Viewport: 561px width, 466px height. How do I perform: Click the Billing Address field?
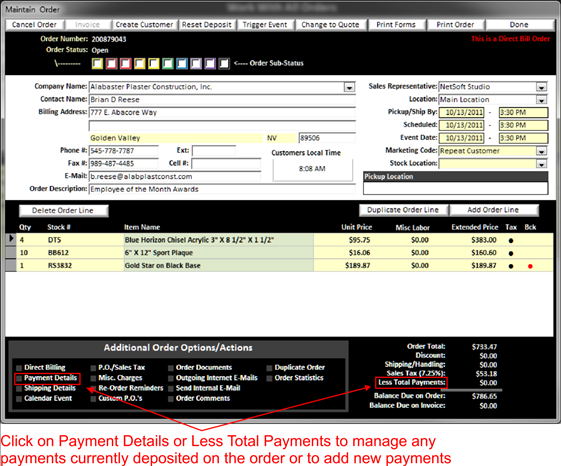222,112
